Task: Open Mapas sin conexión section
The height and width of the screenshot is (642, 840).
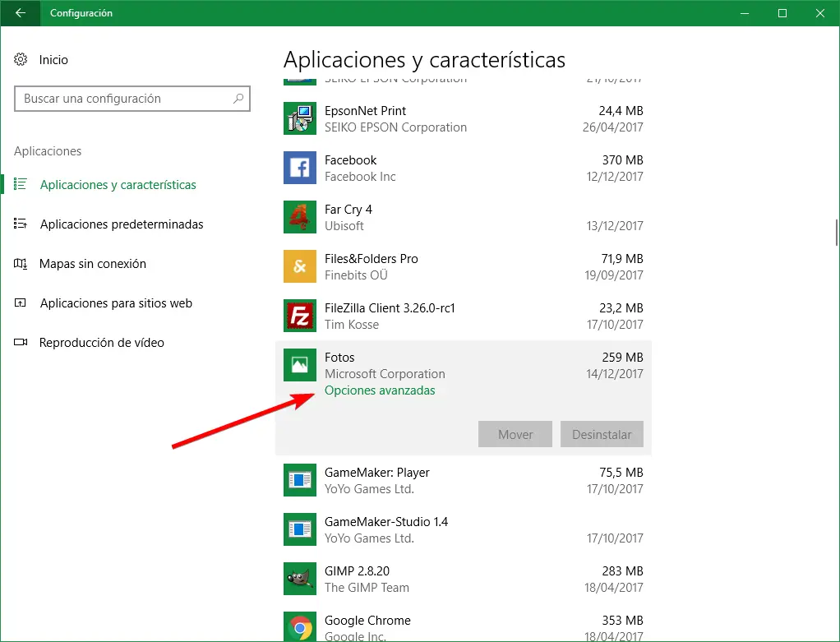Action: [93, 264]
